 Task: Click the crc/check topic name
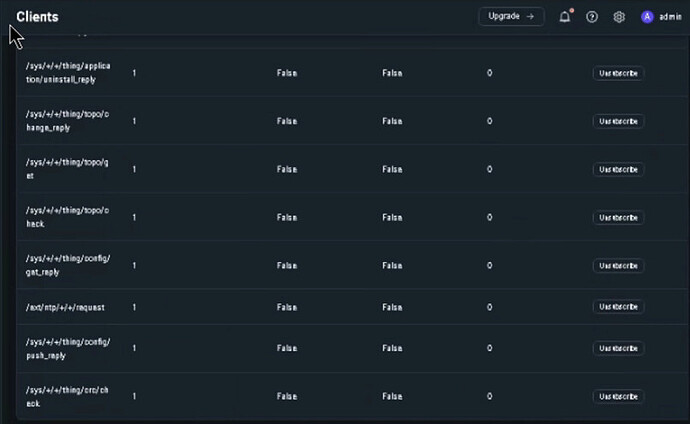(x=67, y=396)
